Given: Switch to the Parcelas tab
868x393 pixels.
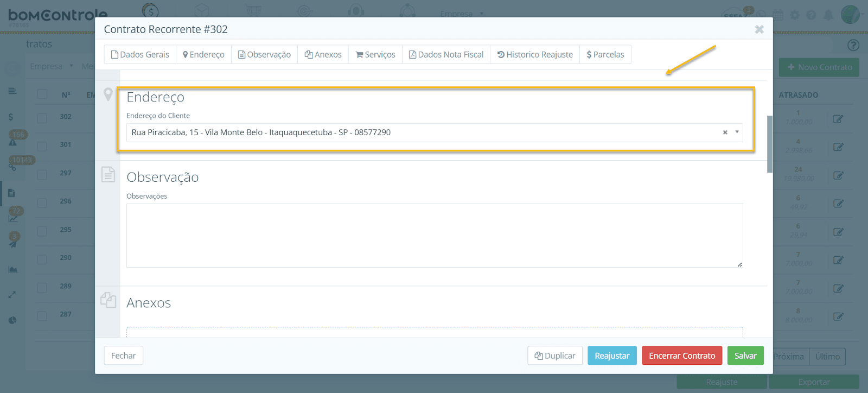Looking at the screenshot, I should click(x=605, y=54).
